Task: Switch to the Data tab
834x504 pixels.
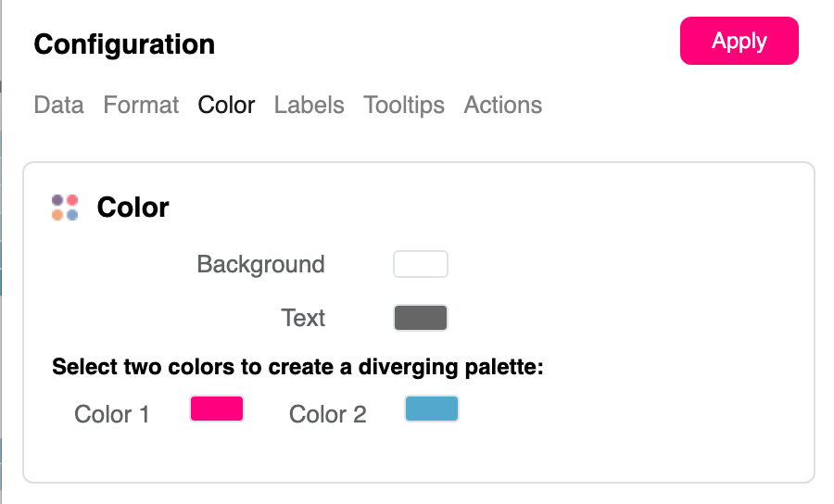Action: (58, 106)
